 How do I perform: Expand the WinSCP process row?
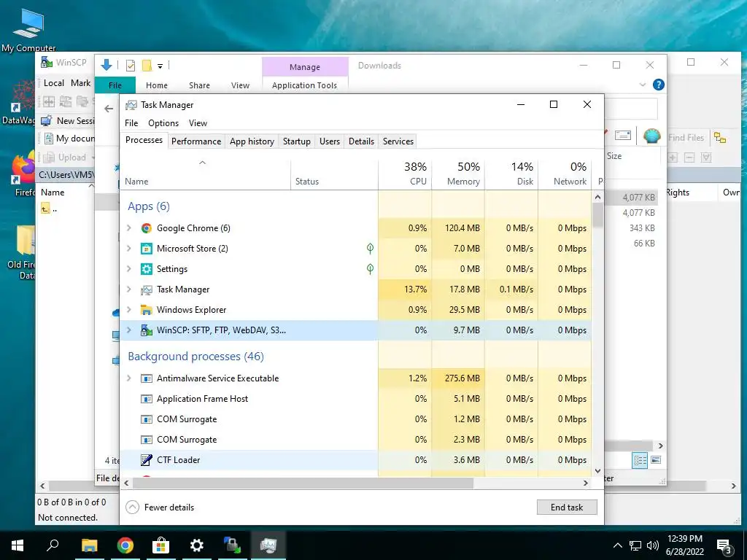[x=128, y=330]
